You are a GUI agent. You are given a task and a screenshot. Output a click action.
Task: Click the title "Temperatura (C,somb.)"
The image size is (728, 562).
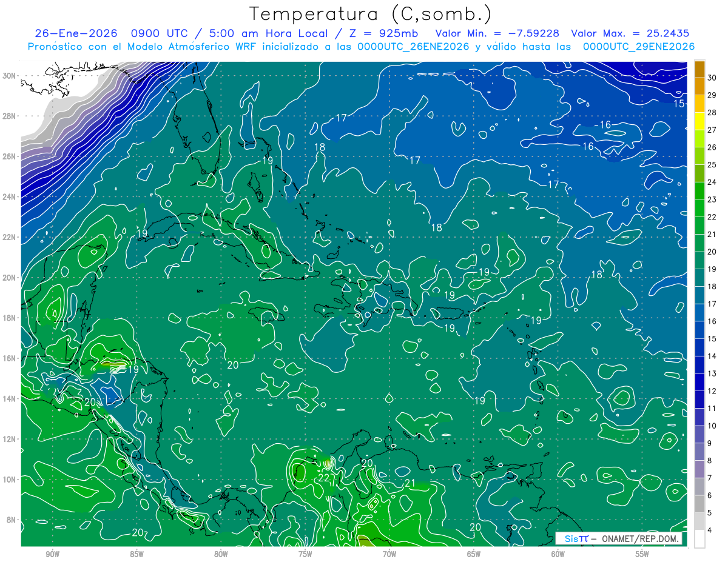tap(371, 15)
